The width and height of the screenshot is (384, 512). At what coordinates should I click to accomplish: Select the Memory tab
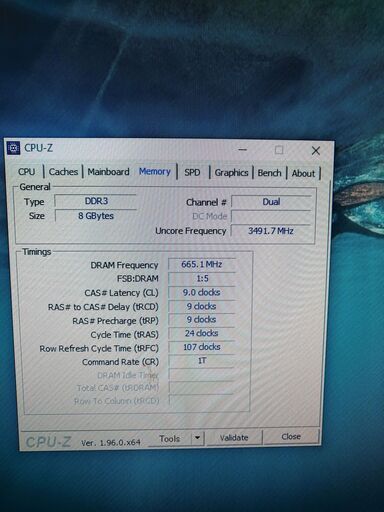pyautogui.click(x=155, y=171)
